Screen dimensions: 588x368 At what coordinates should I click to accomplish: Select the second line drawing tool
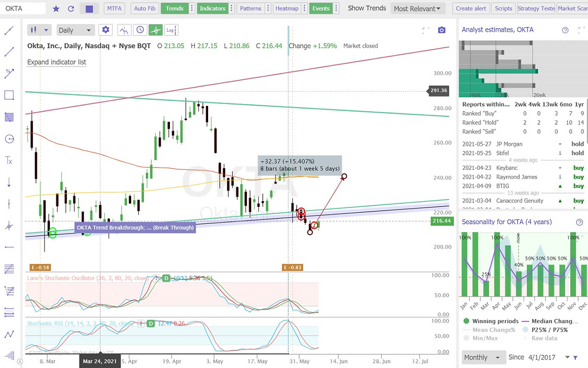(x=9, y=52)
